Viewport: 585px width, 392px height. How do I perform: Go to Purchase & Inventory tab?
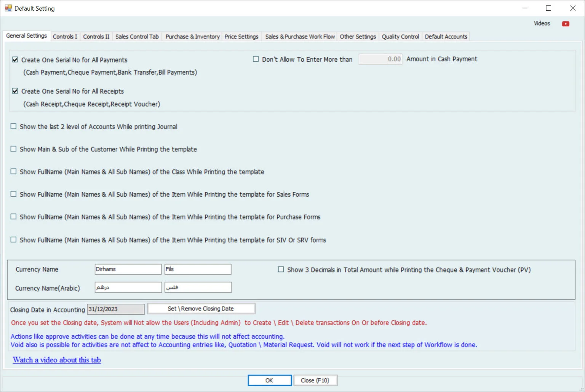point(192,37)
